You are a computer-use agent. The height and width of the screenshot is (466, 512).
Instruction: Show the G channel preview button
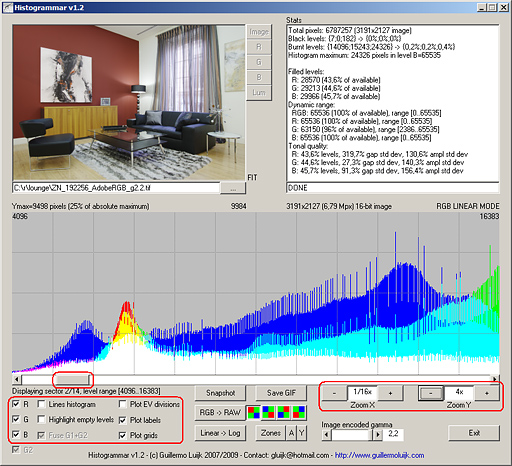click(x=259, y=62)
